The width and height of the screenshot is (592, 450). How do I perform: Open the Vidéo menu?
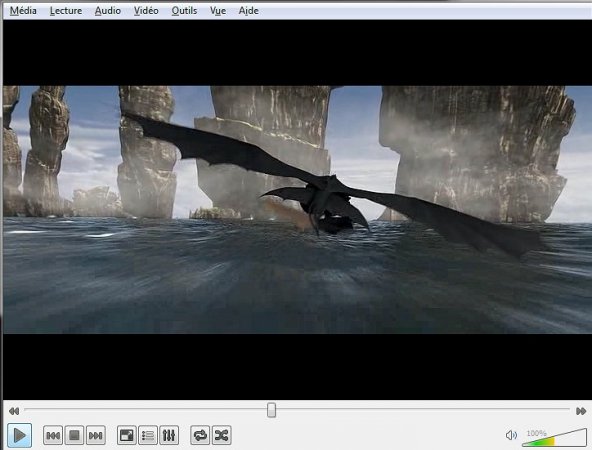point(146,11)
